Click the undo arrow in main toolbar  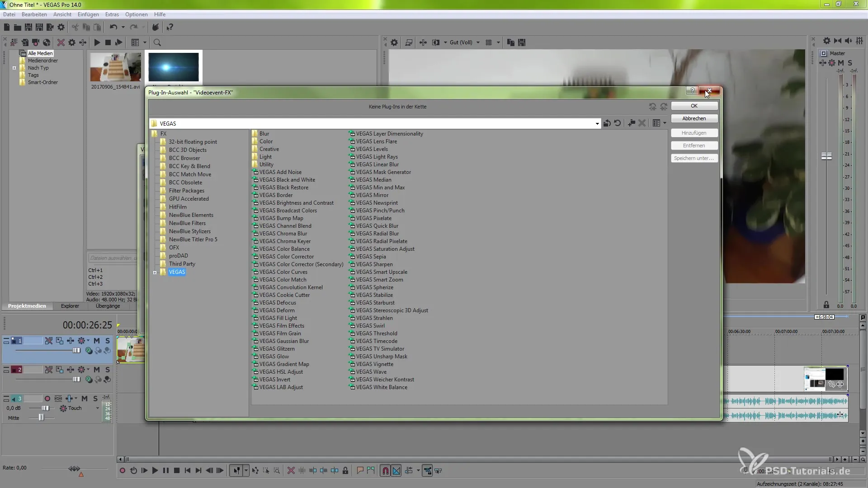(x=113, y=28)
